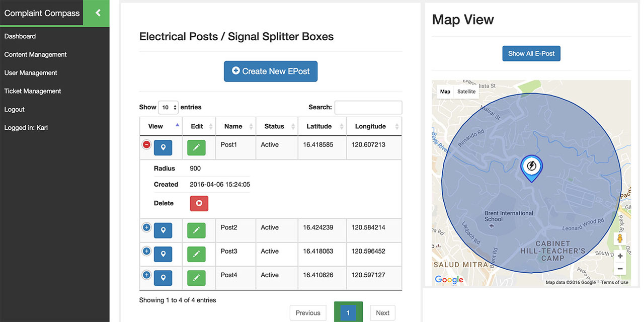644x322 pixels.
Task: Zoom in on the map with plus
Action: tap(620, 256)
